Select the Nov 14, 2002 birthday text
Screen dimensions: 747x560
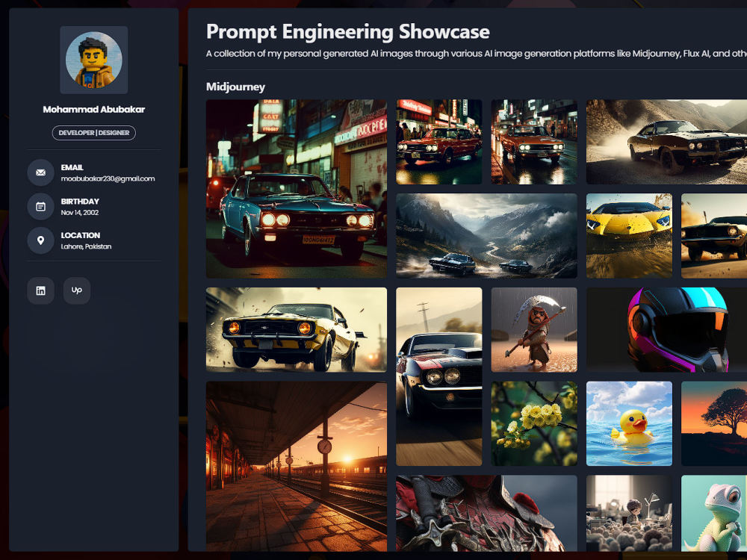(80, 213)
